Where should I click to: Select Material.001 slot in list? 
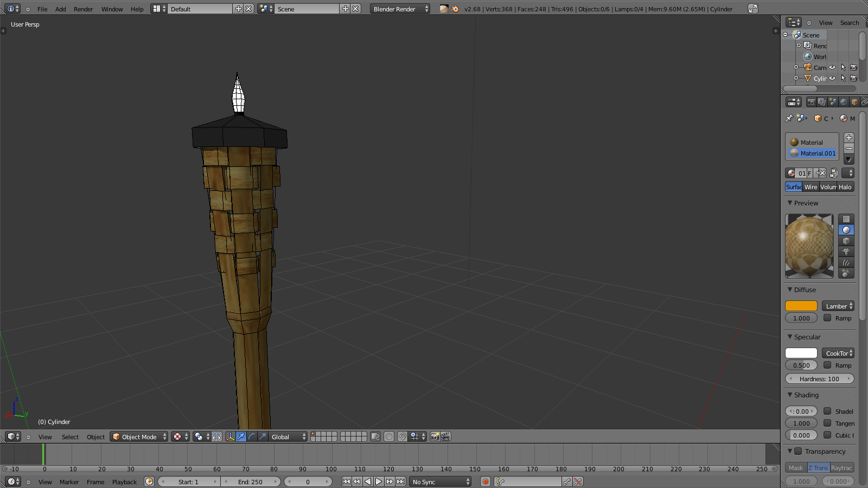coord(812,153)
